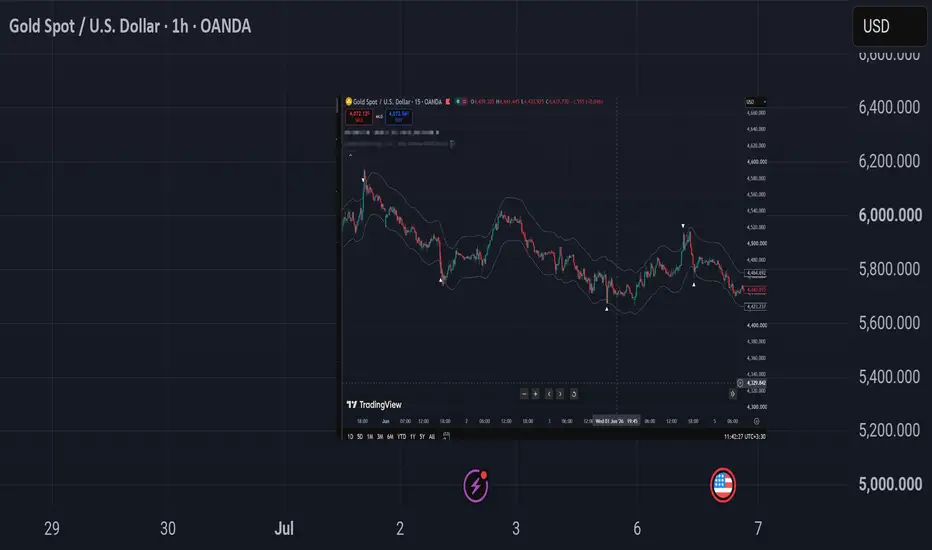Click the zoom in plus button
Screen dimensions: 932x550
pos(535,394)
